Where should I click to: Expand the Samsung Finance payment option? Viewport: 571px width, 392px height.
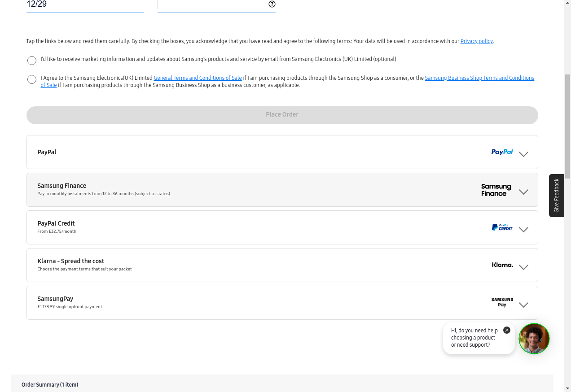(x=523, y=192)
